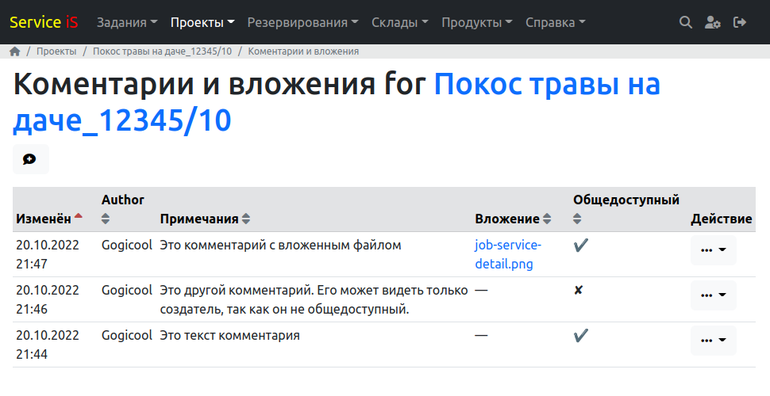Screen dimensions: 770x396
Task: Click the public checkmark in 21:44 row
Action: click(x=580, y=335)
